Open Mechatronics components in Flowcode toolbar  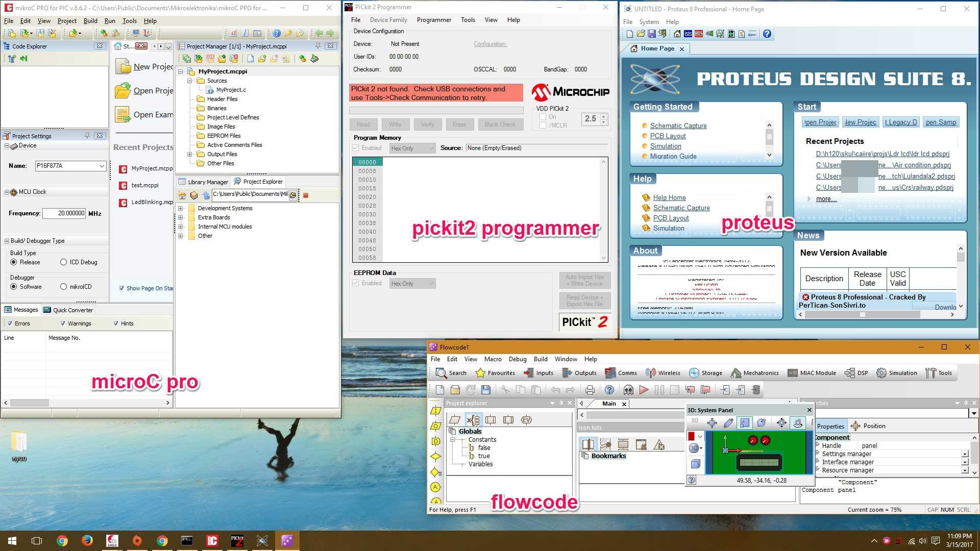pyautogui.click(x=754, y=373)
